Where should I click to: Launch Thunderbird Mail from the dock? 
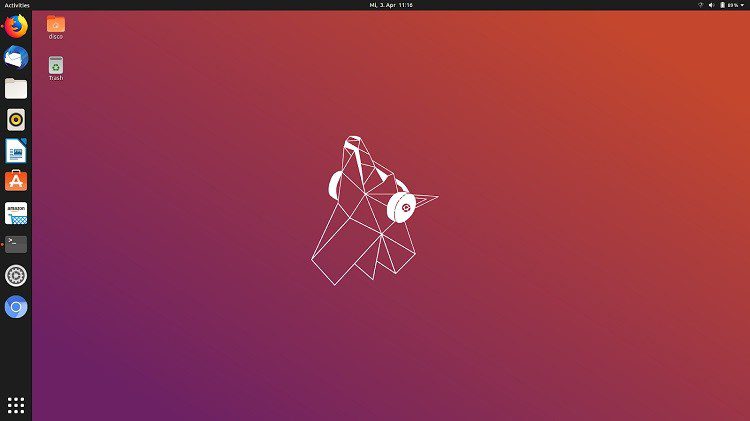coord(16,57)
